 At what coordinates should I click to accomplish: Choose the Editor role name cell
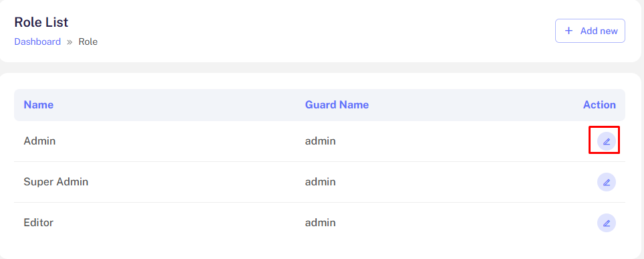pos(39,223)
